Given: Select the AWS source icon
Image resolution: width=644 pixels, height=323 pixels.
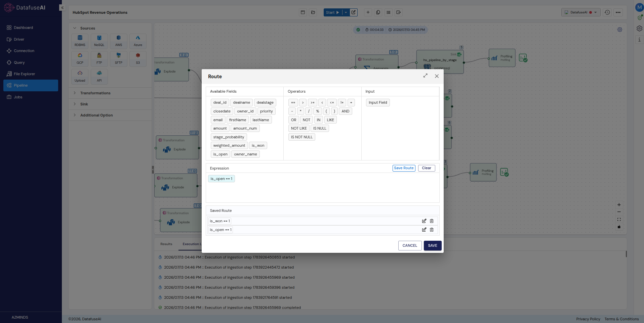Looking at the screenshot, I should 119,41.
